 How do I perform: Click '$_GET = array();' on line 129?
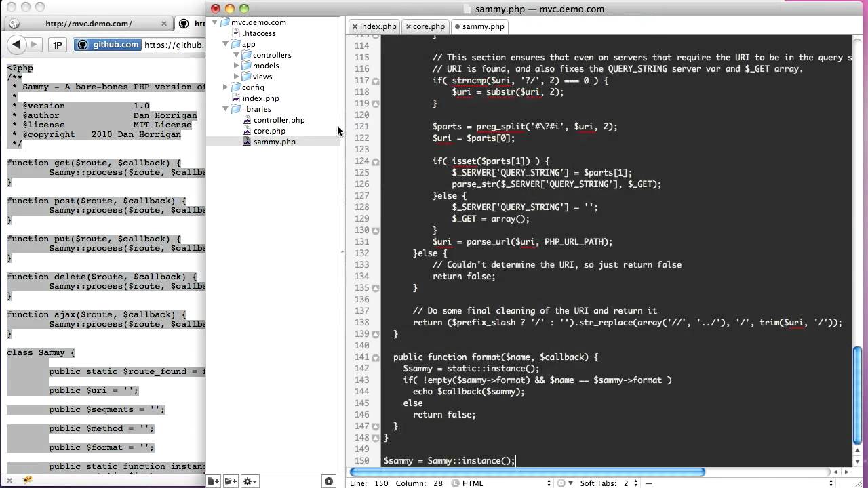(x=490, y=219)
